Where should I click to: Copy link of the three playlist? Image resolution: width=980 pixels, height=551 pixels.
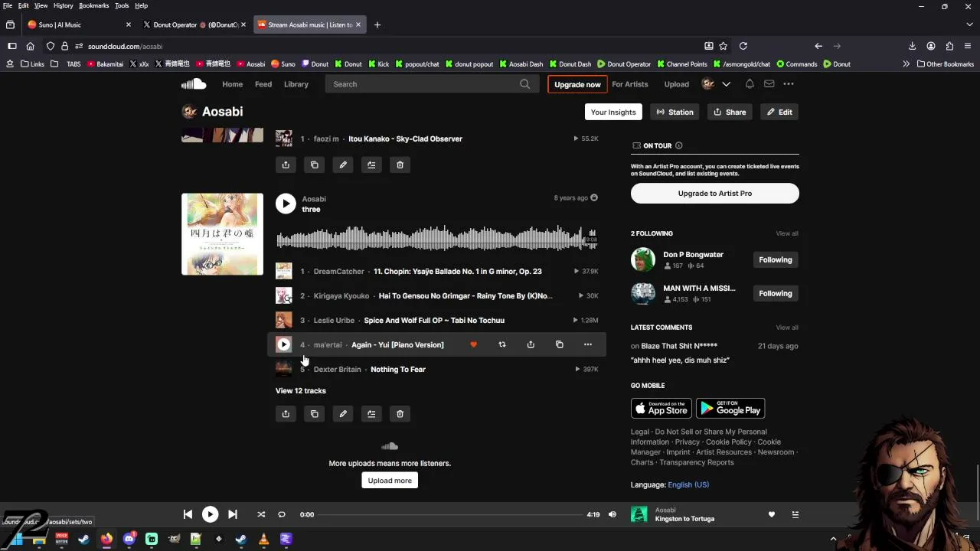pyautogui.click(x=315, y=414)
